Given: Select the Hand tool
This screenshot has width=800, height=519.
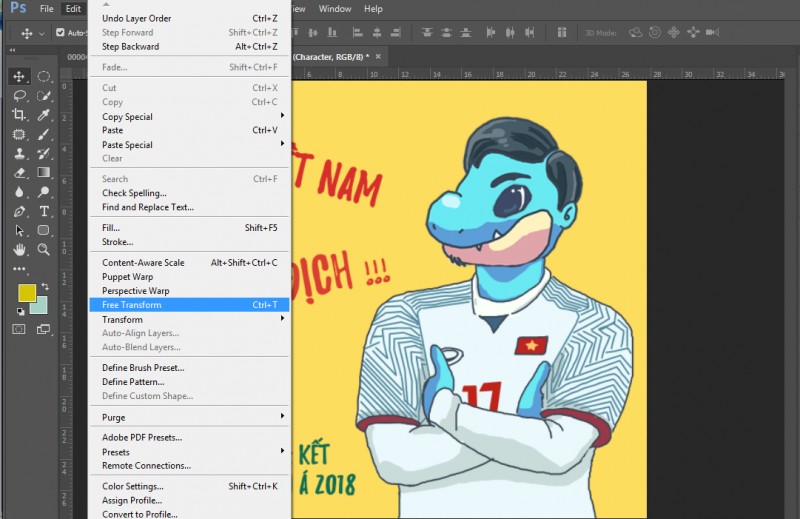Looking at the screenshot, I should [19, 250].
